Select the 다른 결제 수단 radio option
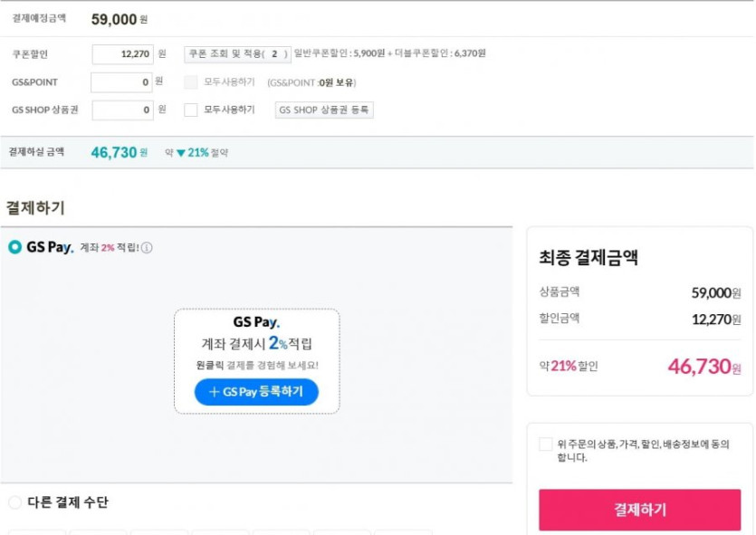Image resolution: width=756 pixels, height=535 pixels. tap(14, 502)
